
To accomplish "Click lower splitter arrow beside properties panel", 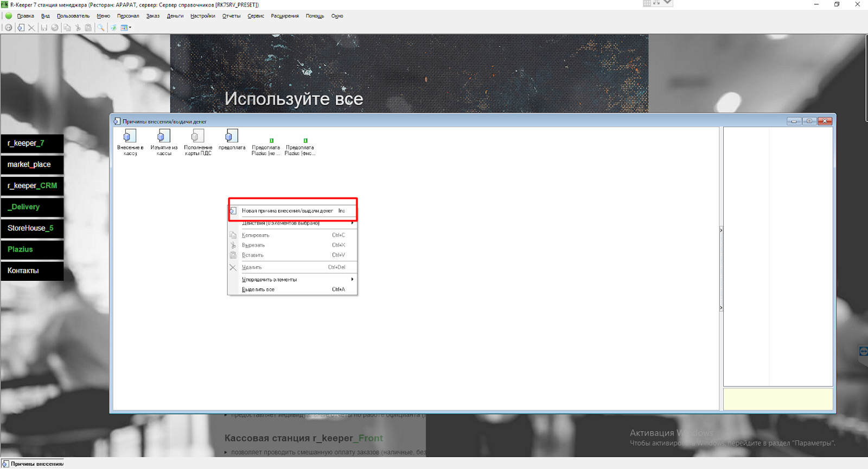I will [x=721, y=308].
